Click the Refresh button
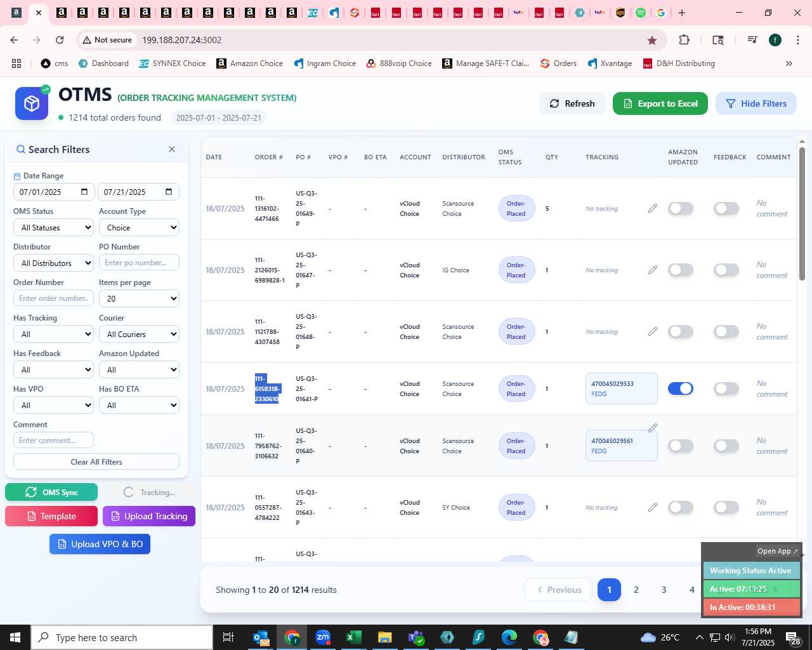The image size is (812, 650). pyautogui.click(x=572, y=103)
